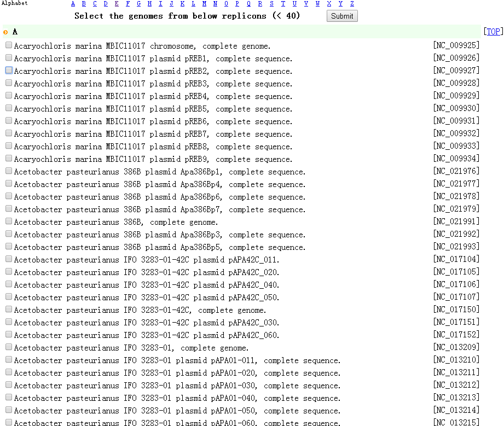The image size is (504, 426).
Task: Select letter Z in alphabet index
Action: pyautogui.click(x=352, y=4)
